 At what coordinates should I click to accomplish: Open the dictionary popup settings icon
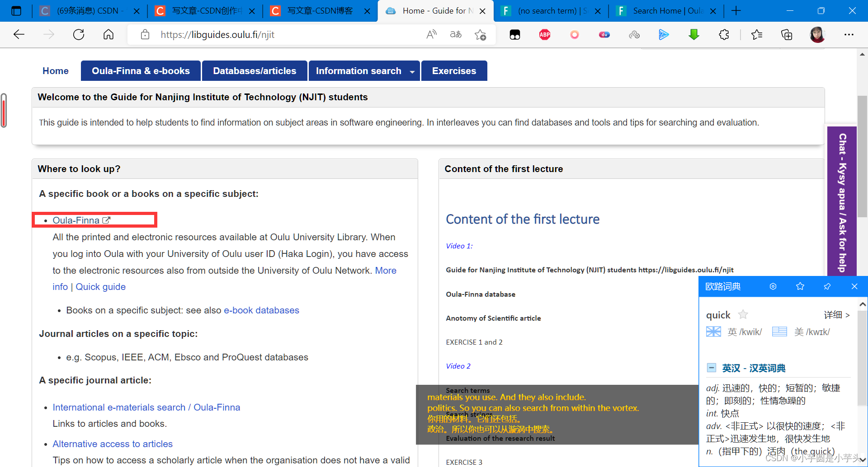click(773, 286)
